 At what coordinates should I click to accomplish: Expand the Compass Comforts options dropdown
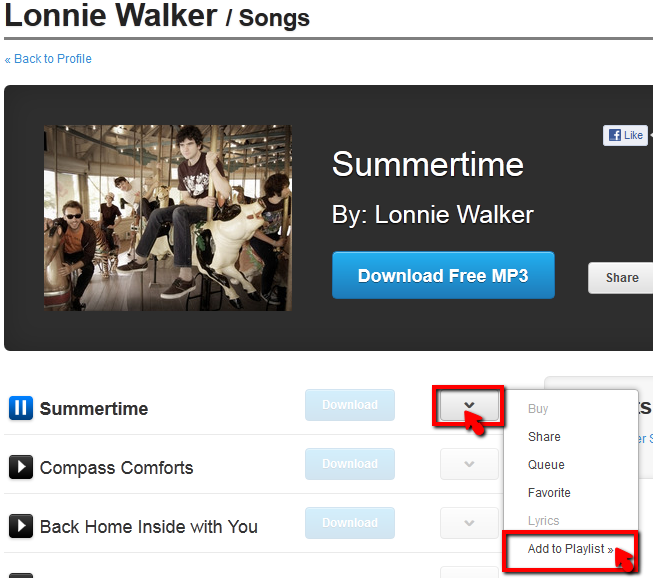(469, 464)
